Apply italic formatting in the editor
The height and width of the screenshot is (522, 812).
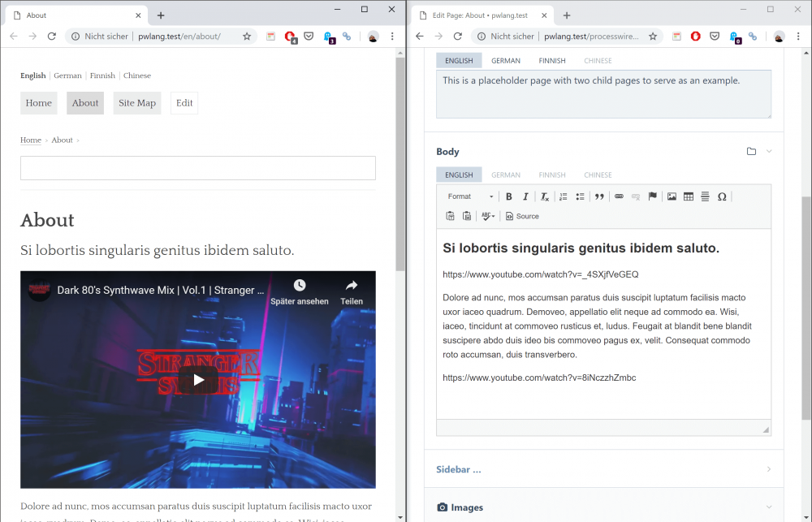click(x=525, y=196)
